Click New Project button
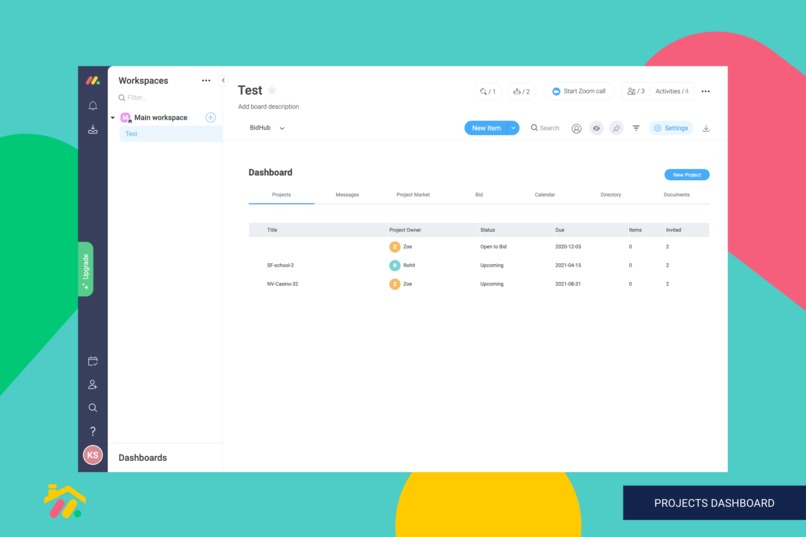The image size is (806, 537). point(687,175)
